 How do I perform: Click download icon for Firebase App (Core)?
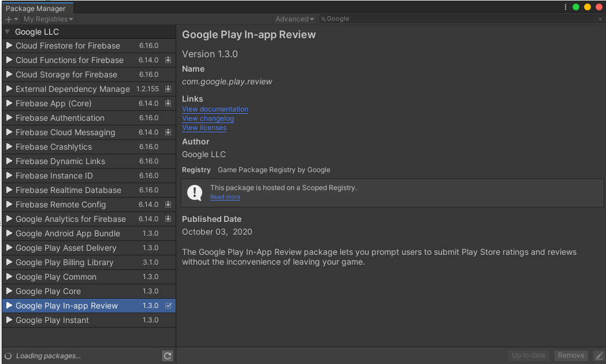[168, 103]
